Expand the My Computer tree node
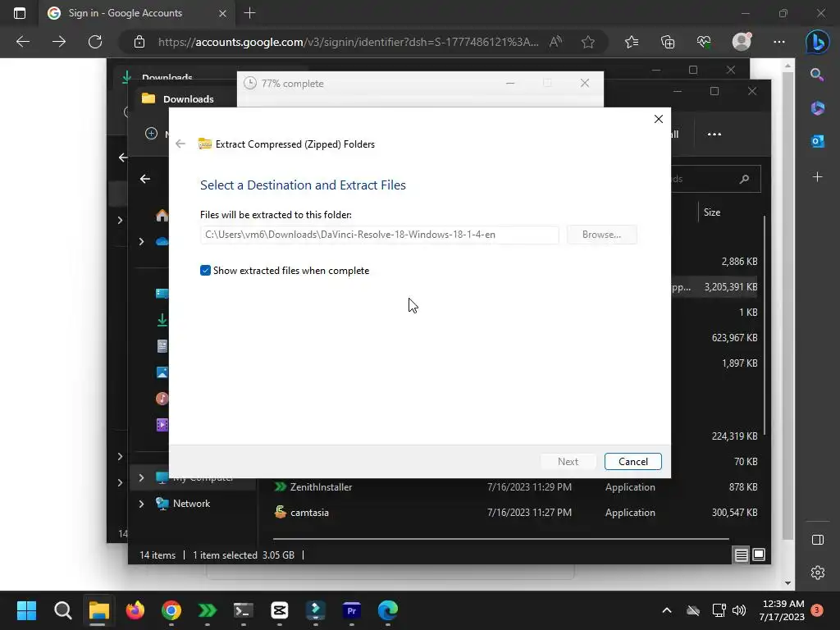This screenshot has height=630, width=840. coord(141,477)
